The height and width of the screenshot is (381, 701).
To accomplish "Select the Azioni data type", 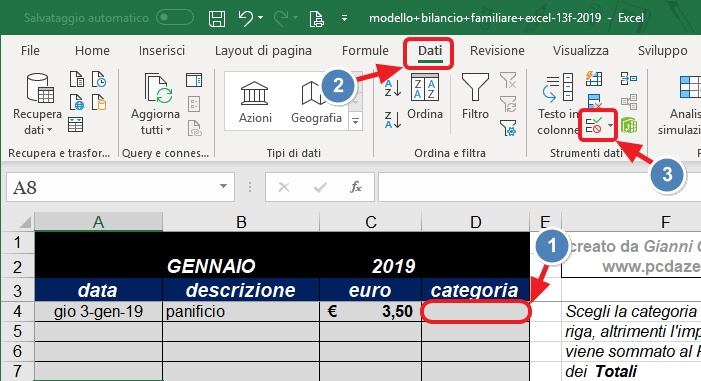I will (x=255, y=102).
